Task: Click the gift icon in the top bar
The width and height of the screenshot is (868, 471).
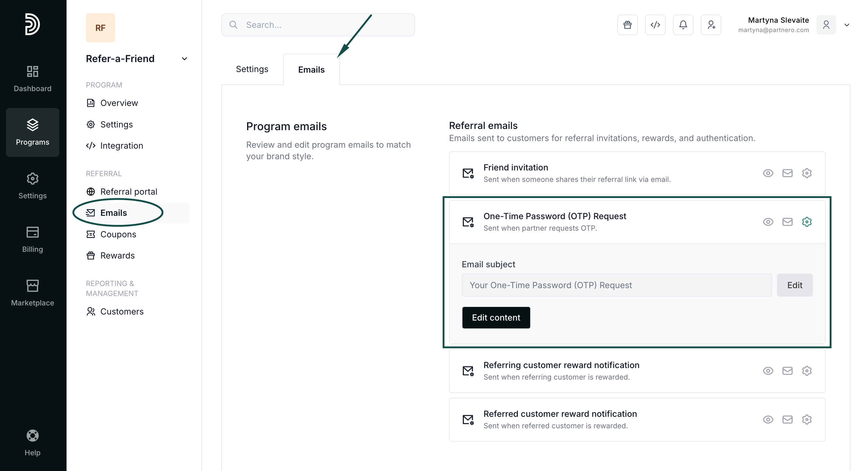Action: 627,25
